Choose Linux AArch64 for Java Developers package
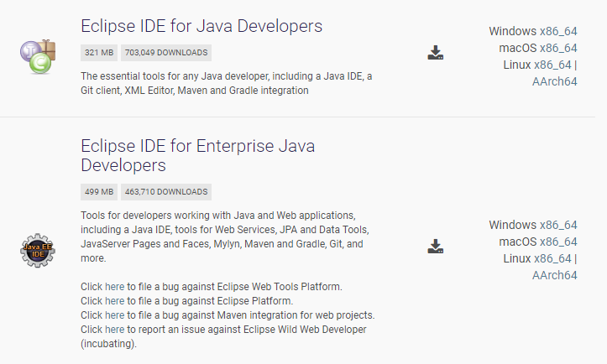This screenshot has width=607, height=364. pos(555,81)
